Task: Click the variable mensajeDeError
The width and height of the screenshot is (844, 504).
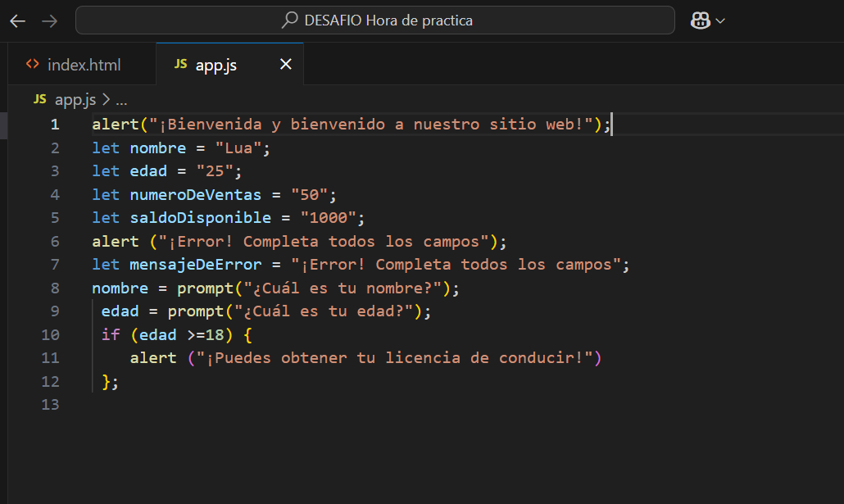Action: pyautogui.click(x=195, y=265)
